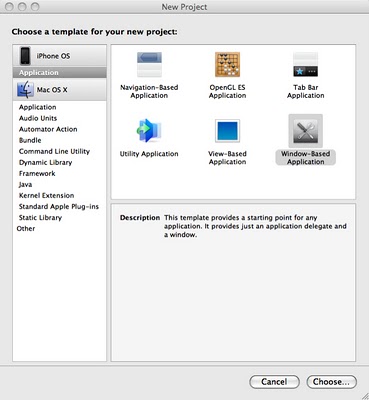Click the iPhone device icon in sidebar
This screenshot has height=400, width=369.
coord(25,56)
